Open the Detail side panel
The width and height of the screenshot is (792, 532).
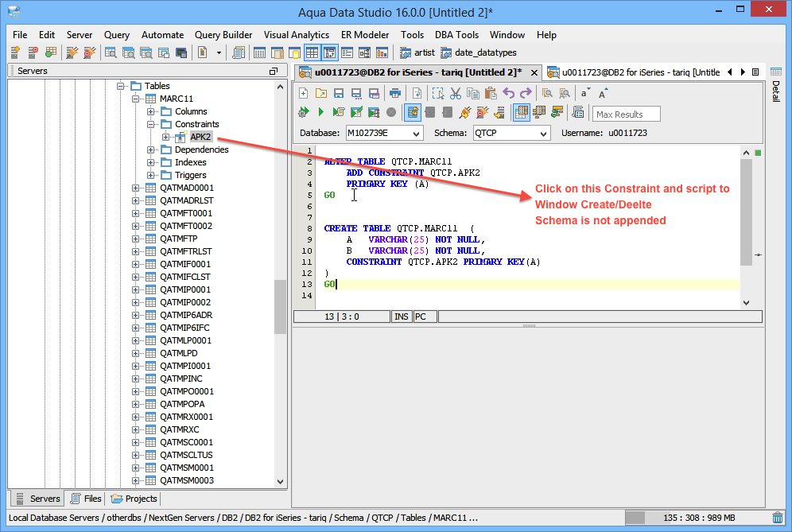point(776,84)
